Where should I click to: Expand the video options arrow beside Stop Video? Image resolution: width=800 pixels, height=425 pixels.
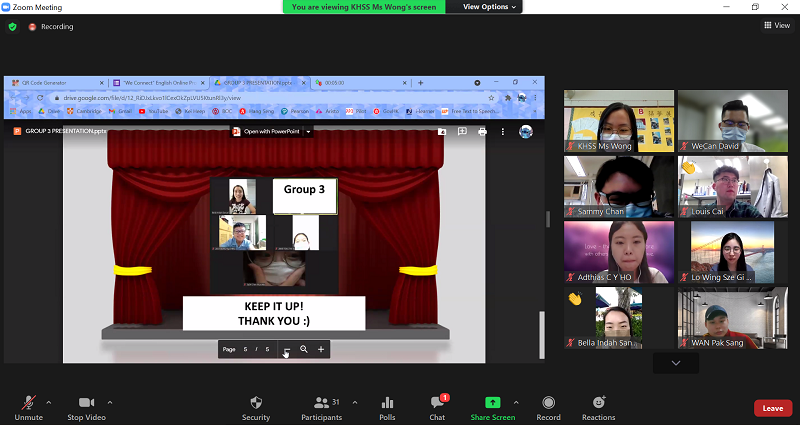[110, 402]
